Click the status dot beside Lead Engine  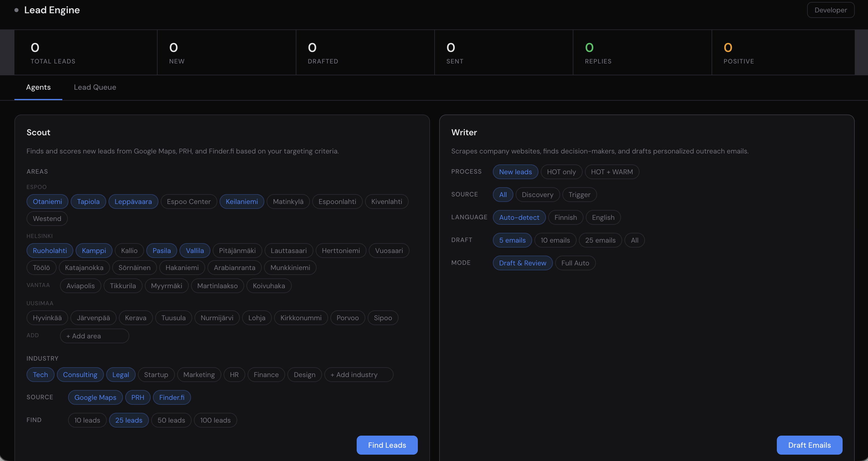point(16,10)
